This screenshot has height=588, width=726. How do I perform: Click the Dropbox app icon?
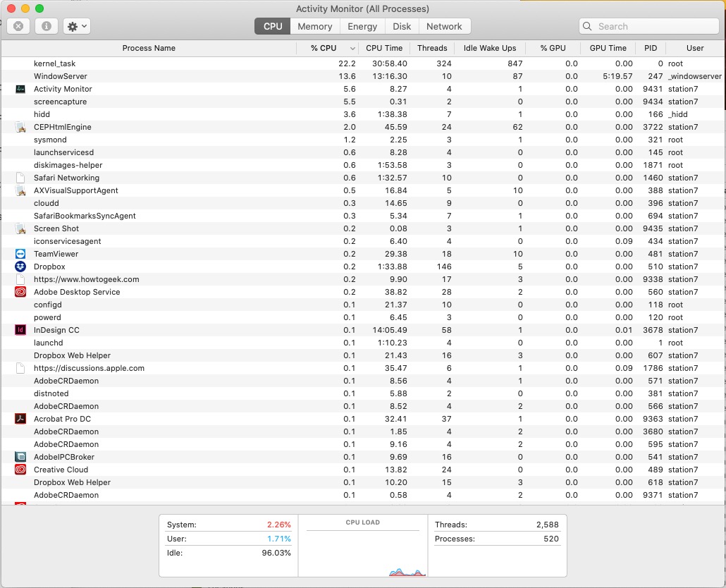[20, 267]
